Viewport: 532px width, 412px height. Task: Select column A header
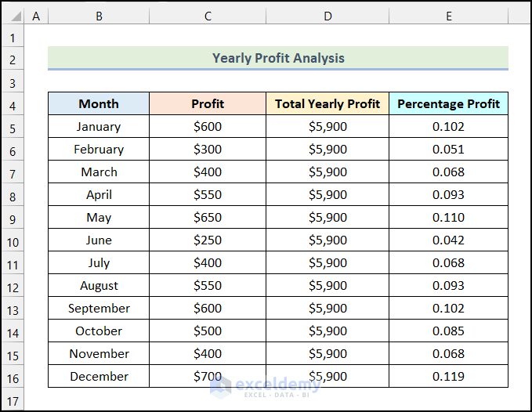[x=37, y=16]
